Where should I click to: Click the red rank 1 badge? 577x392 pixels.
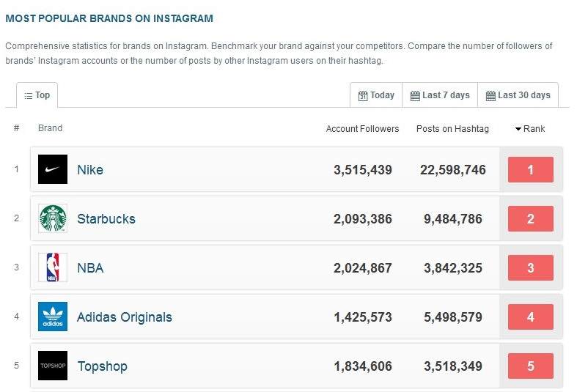click(x=531, y=169)
